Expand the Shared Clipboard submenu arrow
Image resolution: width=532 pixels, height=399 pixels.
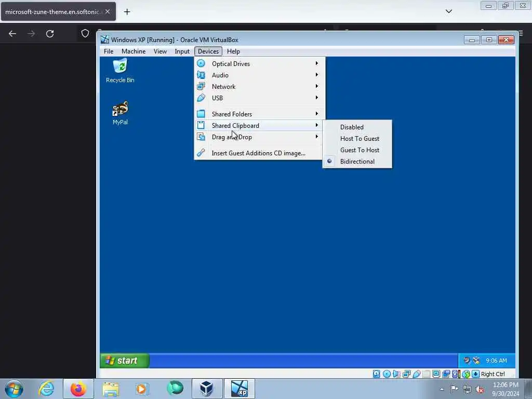316,125
